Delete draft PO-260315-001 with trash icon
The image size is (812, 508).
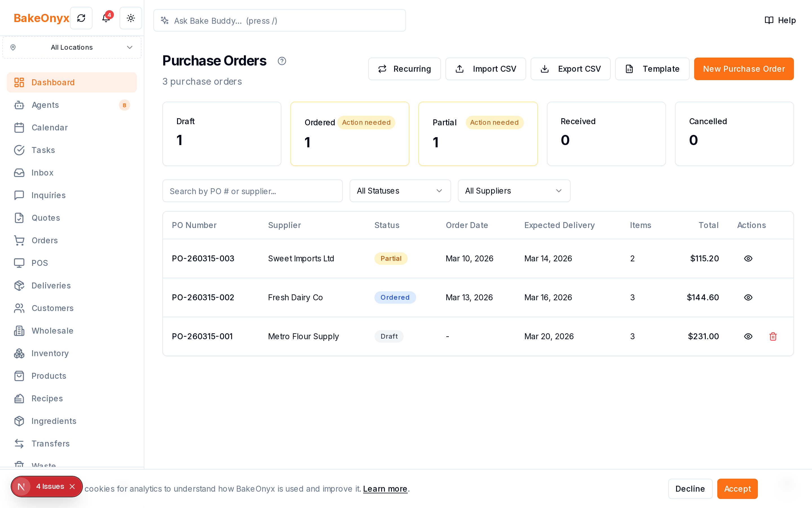(773, 336)
